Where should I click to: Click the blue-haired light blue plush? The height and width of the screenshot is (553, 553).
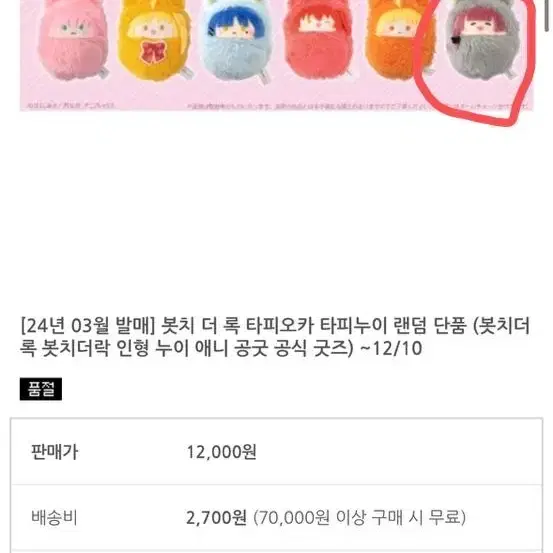click(x=235, y=41)
